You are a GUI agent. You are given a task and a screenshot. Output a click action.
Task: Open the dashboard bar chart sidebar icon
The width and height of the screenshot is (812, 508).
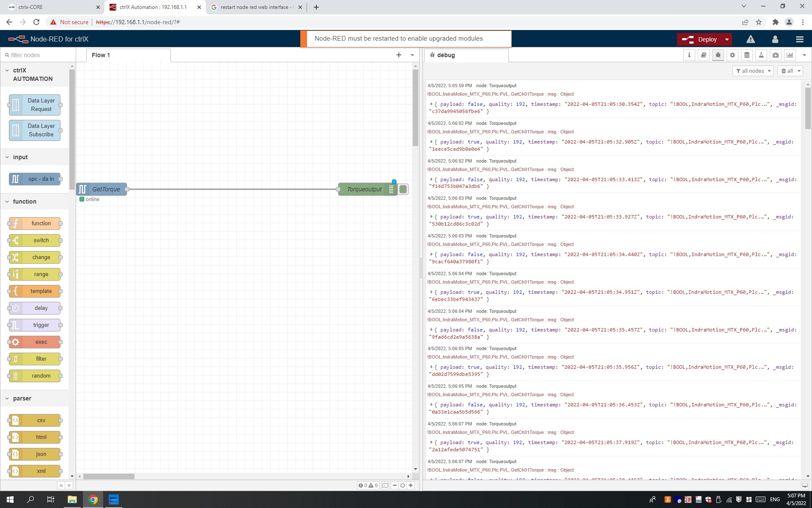pyautogui.click(x=790, y=55)
